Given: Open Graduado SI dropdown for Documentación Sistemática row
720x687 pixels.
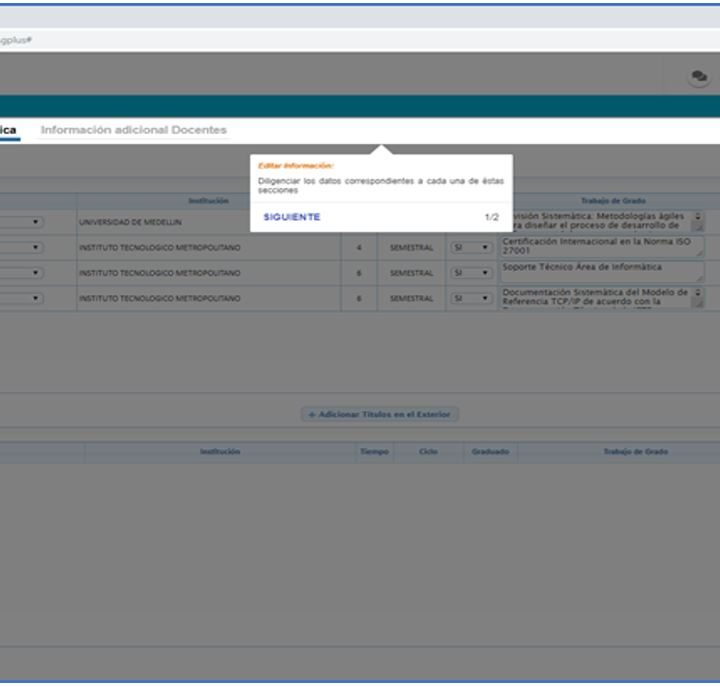Looking at the screenshot, I should click(x=471, y=298).
